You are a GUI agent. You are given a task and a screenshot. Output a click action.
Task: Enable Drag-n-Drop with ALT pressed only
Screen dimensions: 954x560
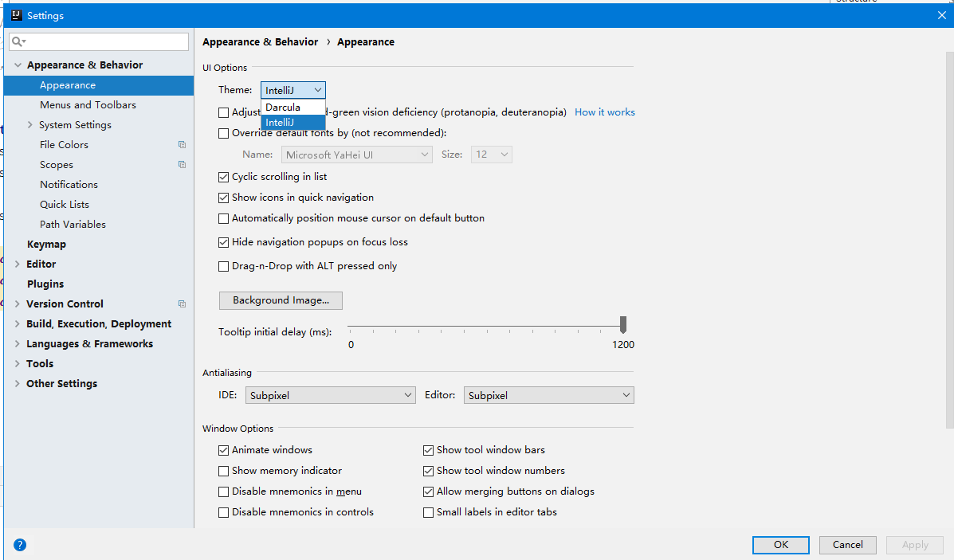223,266
